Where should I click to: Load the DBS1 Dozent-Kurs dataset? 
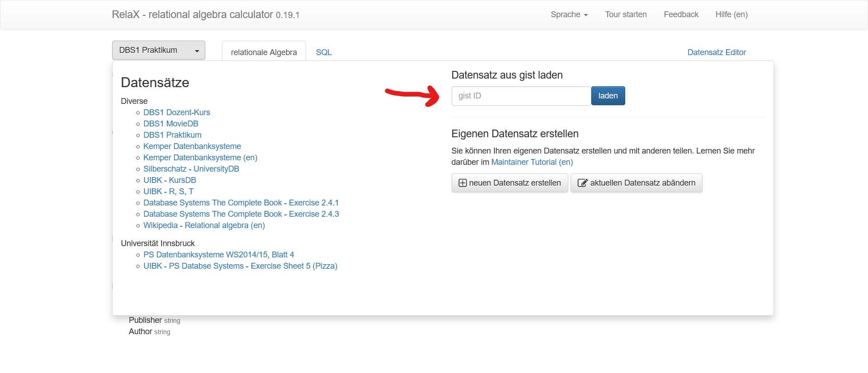(177, 112)
